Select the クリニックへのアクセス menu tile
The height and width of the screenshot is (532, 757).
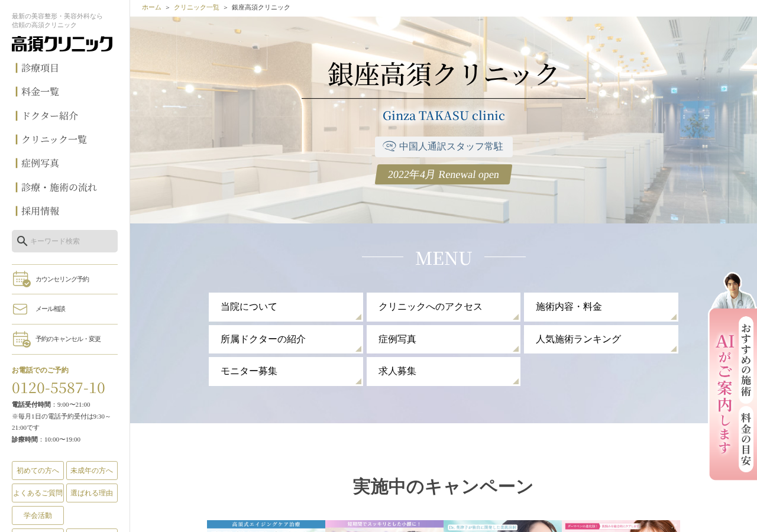[x=444, y=307]
